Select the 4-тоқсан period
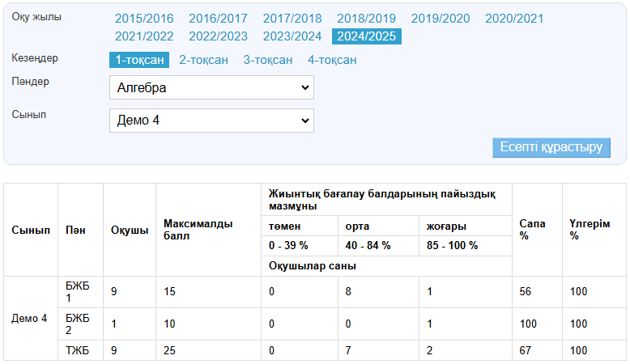 pos(332,60)
